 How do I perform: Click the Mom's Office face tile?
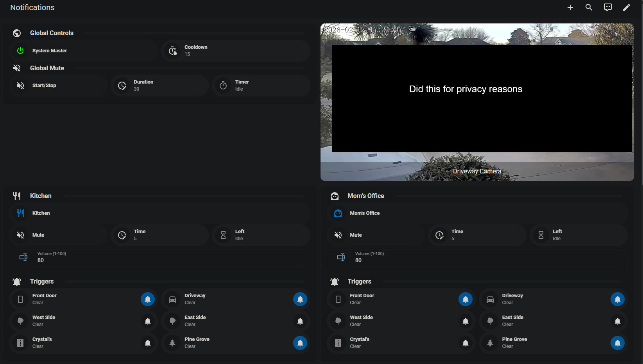point(477,213)
